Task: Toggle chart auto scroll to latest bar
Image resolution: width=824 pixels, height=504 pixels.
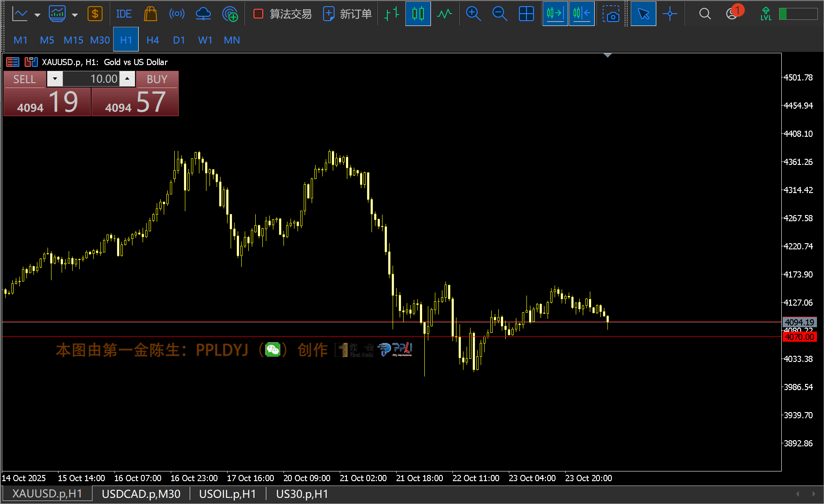Action: (555, 14)
